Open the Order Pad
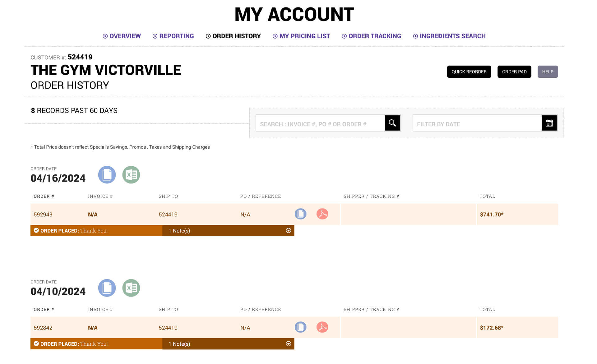The width and height of the screenshot is (597, 364). coord(514,72)
